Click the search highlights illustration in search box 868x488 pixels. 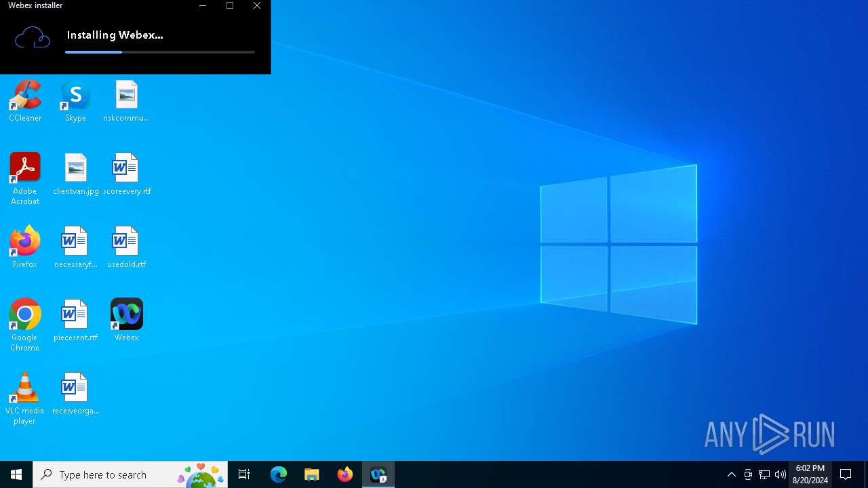[201, 475]
